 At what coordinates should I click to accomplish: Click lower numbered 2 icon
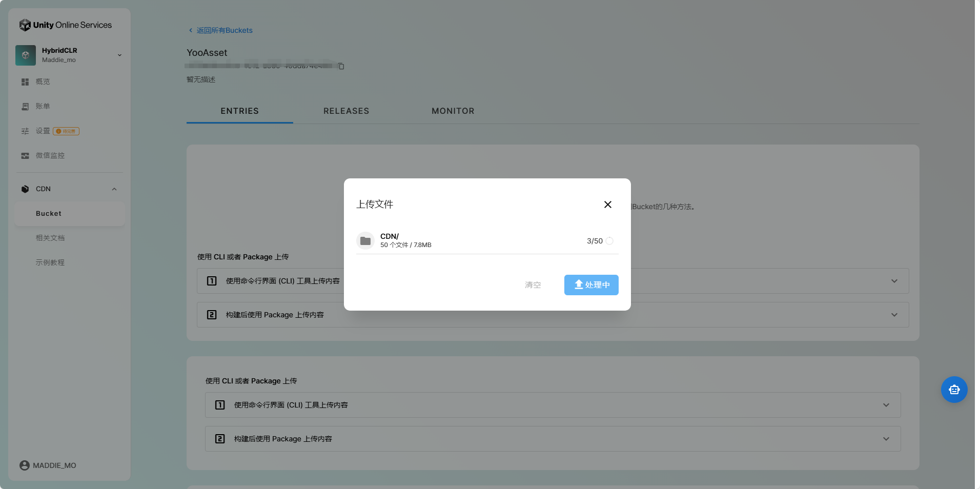(220, 439)
